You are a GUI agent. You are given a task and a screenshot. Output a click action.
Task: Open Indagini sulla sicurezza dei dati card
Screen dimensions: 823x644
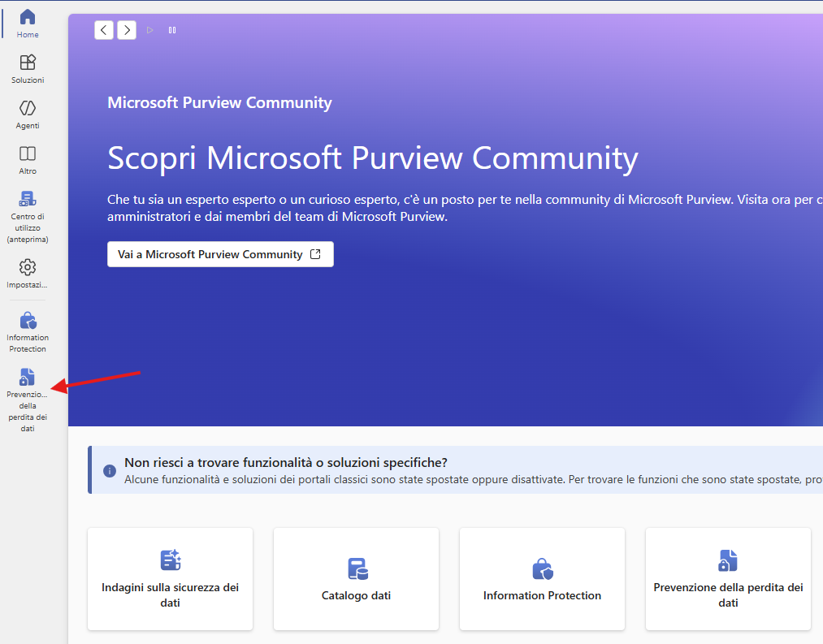click(x=170, y=579)
